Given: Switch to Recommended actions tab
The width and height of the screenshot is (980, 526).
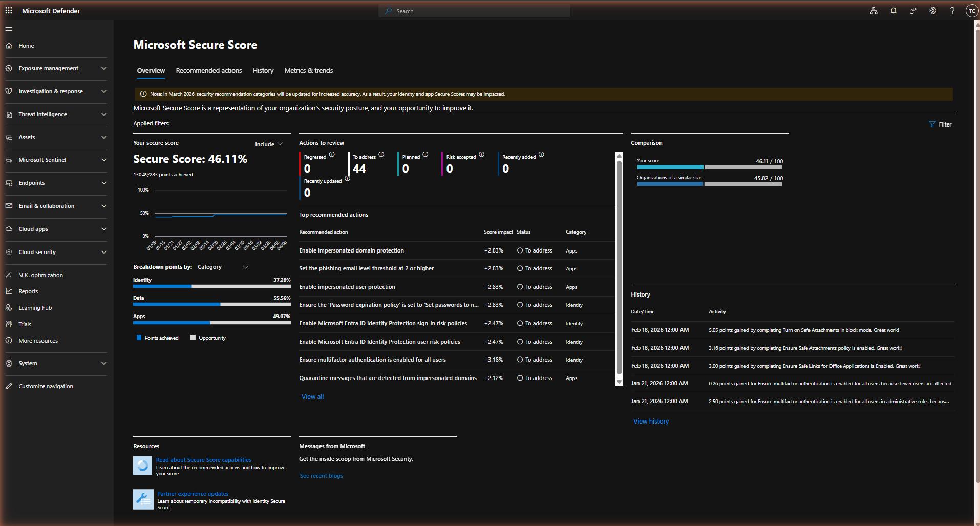Looking at the screenshot, I should tap(209, 71).
